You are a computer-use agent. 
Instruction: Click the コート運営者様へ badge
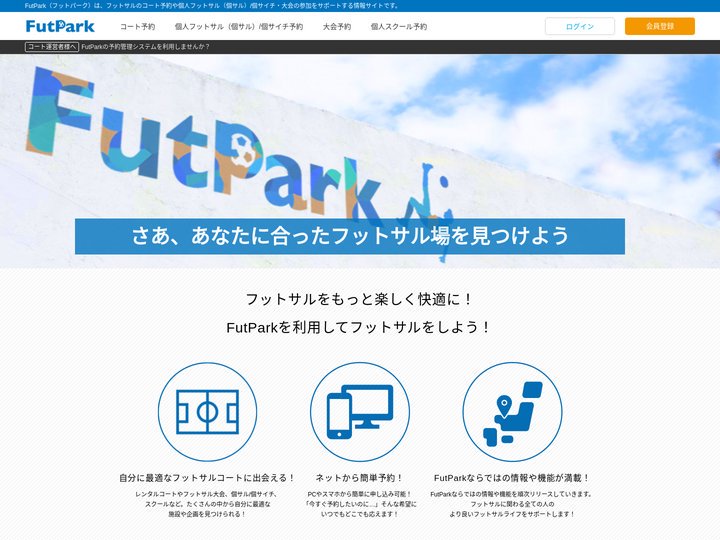coord(52,47)
